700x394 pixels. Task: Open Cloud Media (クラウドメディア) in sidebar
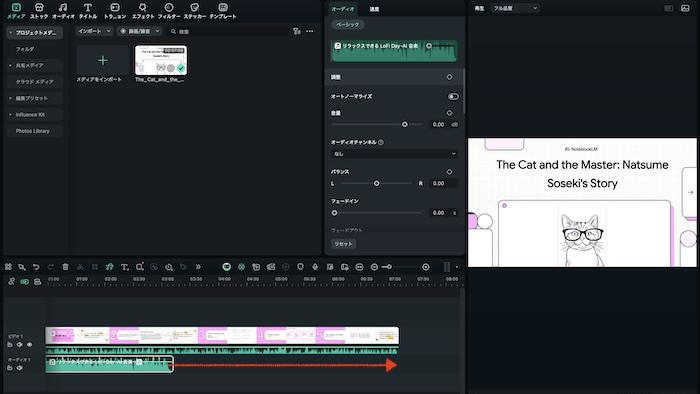pyautogui.click(x=34, y=82)
